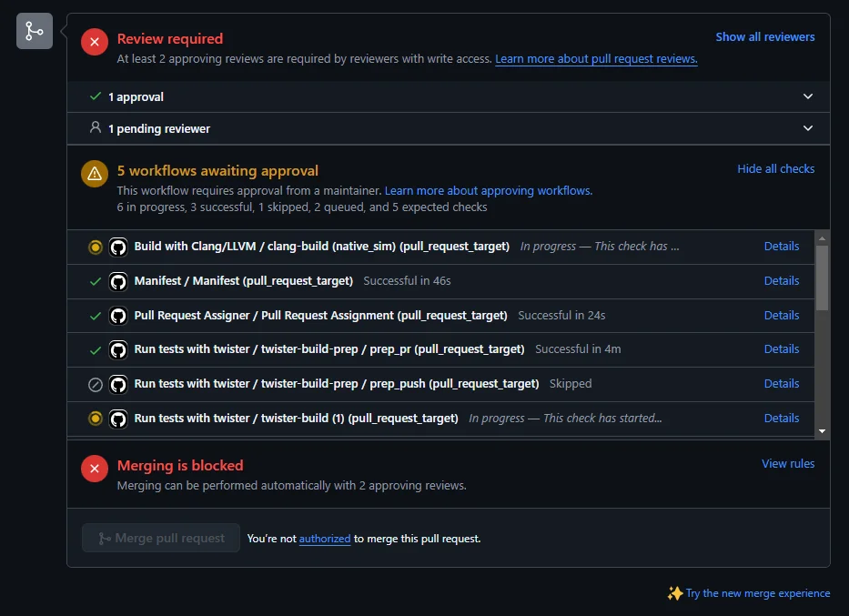Expand the 1 pending reviewer row

tap(808, 128)
